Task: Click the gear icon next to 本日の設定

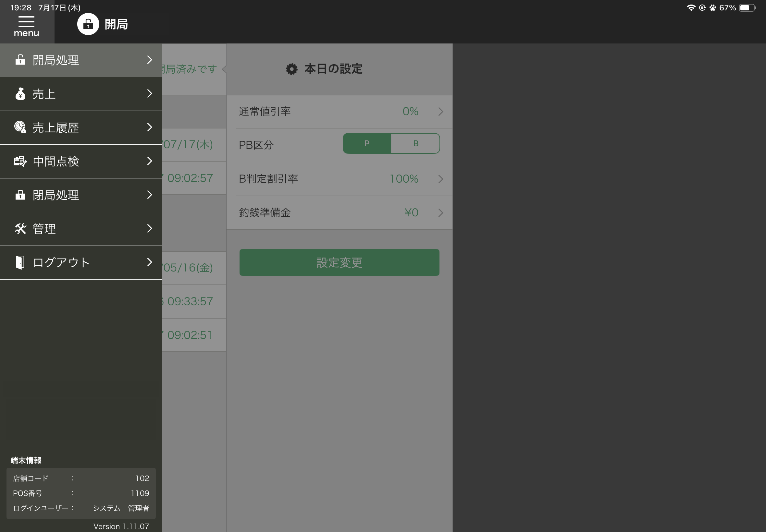Action: [x=291, y=69]
